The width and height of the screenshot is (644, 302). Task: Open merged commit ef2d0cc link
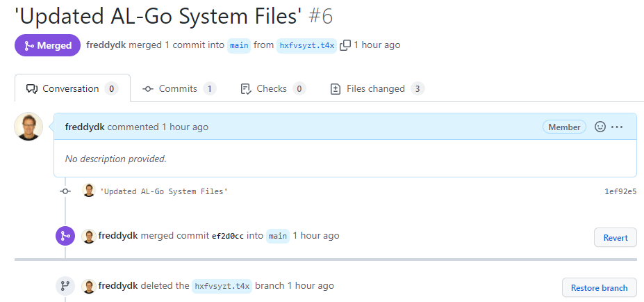click(x=229, y=236)
